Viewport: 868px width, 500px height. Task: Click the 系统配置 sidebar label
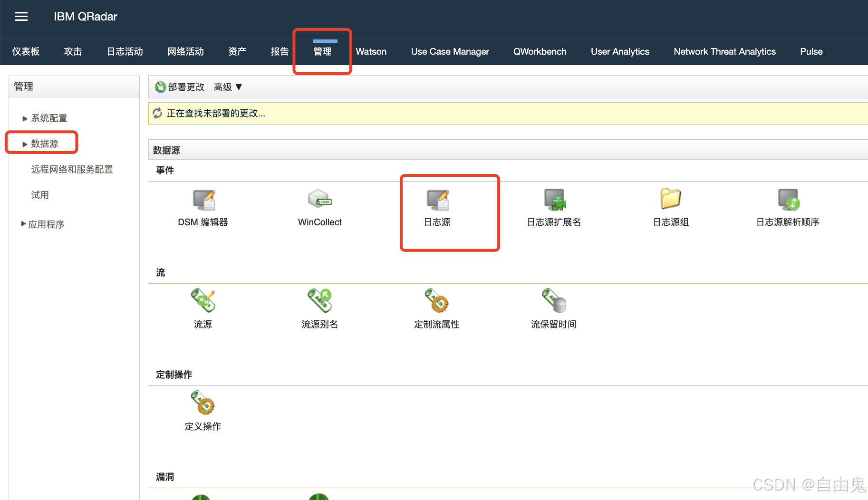(x=49, y=118)
